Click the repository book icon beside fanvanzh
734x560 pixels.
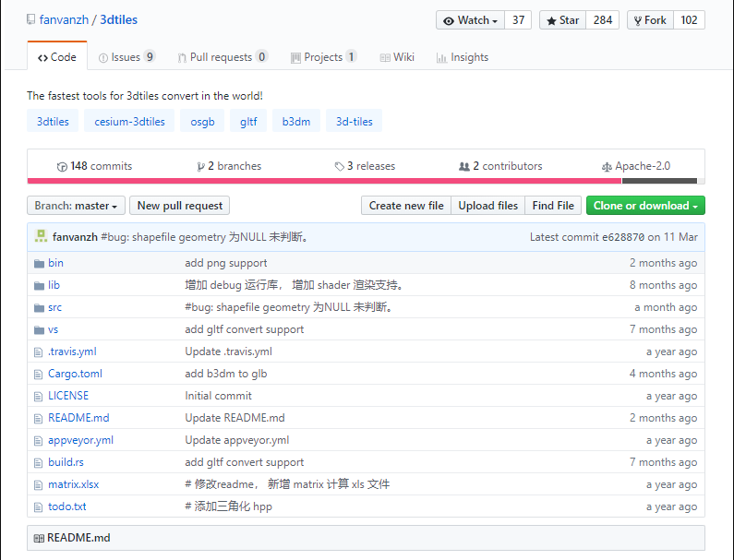point(30,19)
